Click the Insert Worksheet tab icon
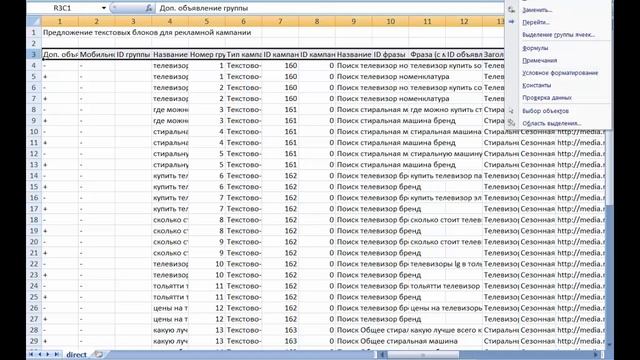640x360 pixels. point(98,354)
